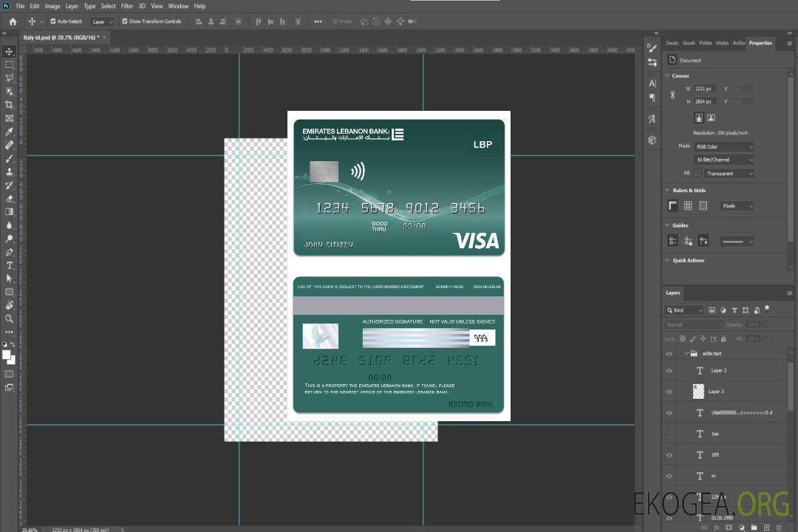This screenshot has height=532, width=798.
Task: Select the Frame tool
Action: point(9,118)
